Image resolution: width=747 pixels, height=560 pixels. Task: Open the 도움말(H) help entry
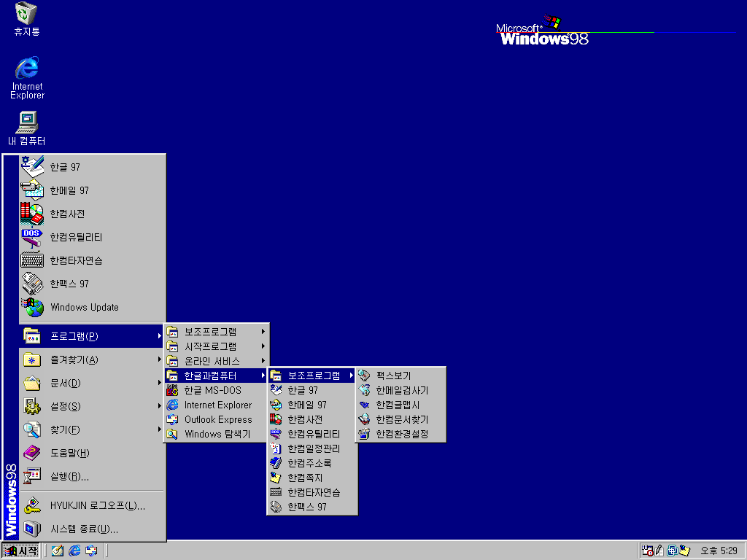(x=93, y=453)
